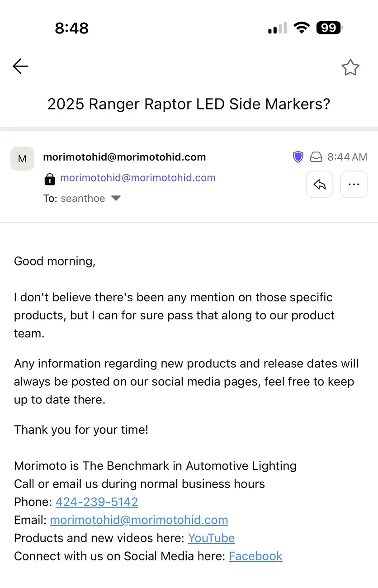378x588 pixels.
Task: Tap the 8:44 AM timestamp
Action: click(x=347, y=157)
